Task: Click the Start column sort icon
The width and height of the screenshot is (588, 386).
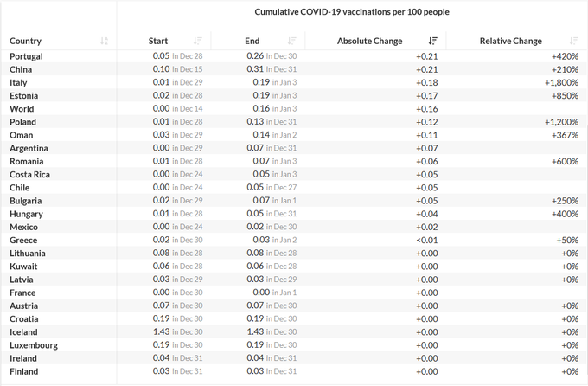Action: pos(198,41)
